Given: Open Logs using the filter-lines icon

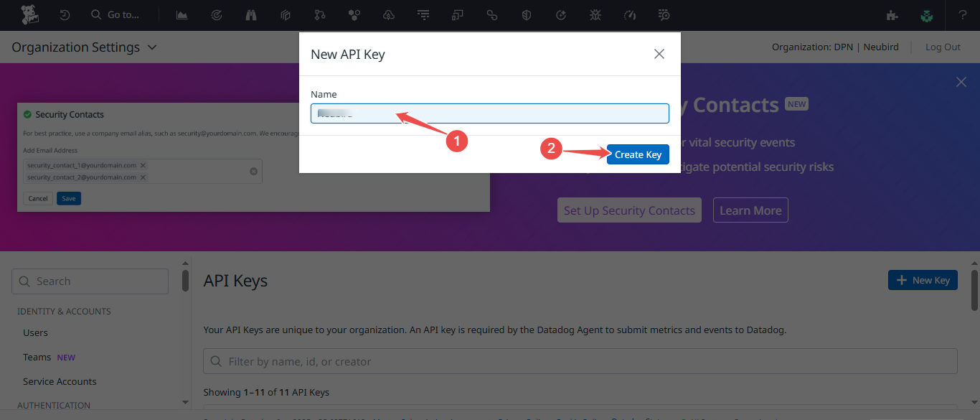Looking at the screenshot, I should pos(423,14).
